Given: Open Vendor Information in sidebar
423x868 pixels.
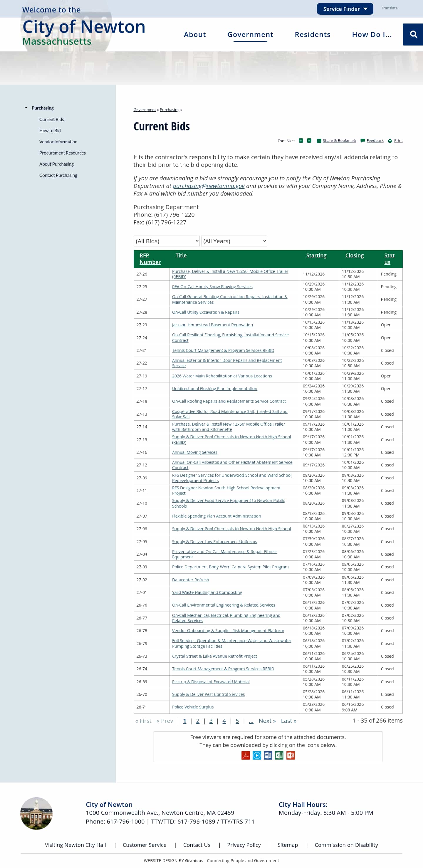Looking at the screenshot, I should pos(58,142).
